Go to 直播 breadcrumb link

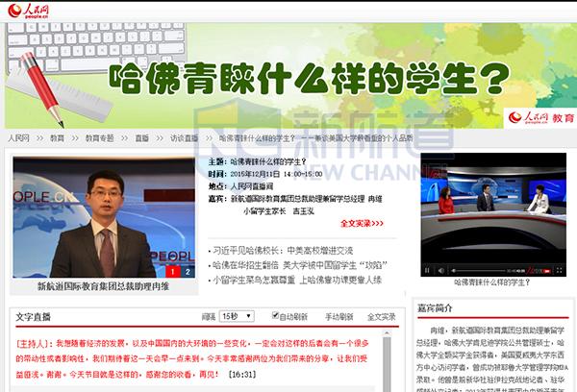click(x=142, y=138)
